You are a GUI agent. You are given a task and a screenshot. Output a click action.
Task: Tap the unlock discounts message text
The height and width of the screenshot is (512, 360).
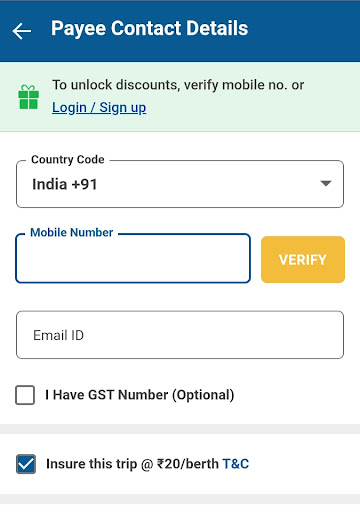coord(178,85)
